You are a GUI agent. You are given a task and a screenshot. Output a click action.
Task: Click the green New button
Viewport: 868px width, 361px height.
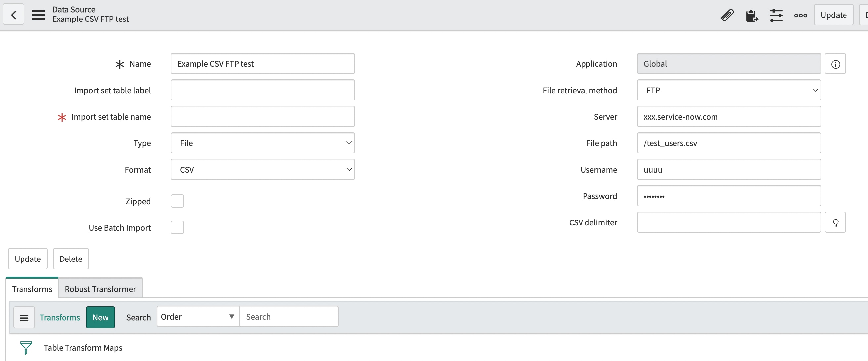(100, 317)
